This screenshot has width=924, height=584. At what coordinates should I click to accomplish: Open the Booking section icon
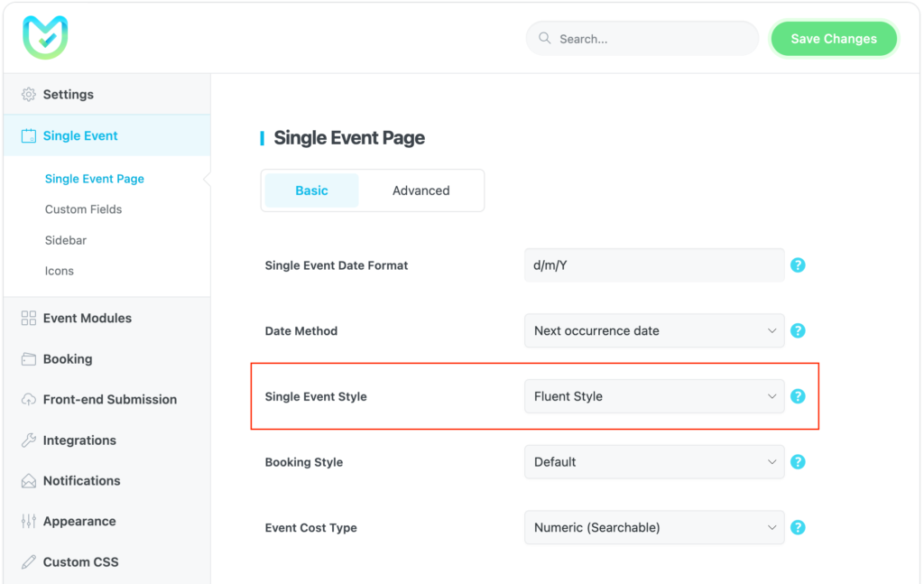pyautogui.click(x=27, y=358)
